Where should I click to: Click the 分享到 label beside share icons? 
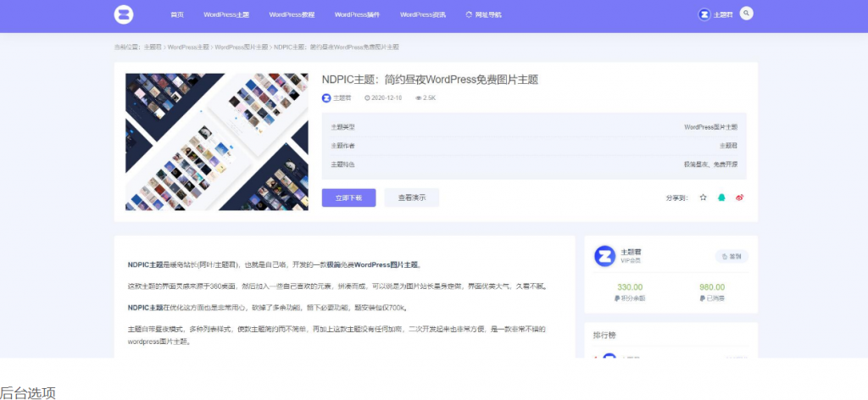(x=677, y=198)
